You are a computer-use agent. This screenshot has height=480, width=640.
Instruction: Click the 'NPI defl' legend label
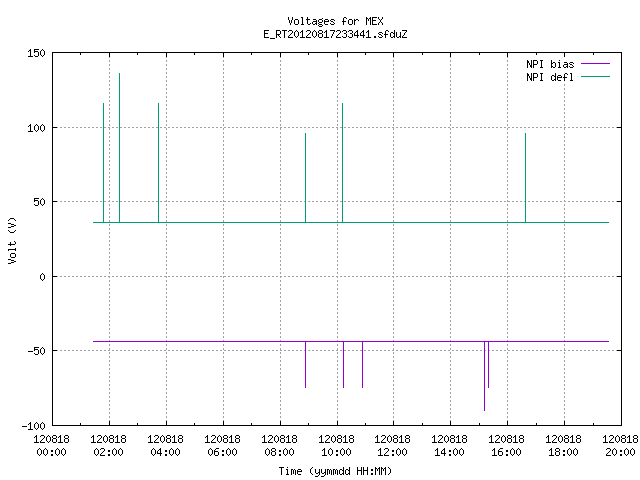(x=550, y=77)
